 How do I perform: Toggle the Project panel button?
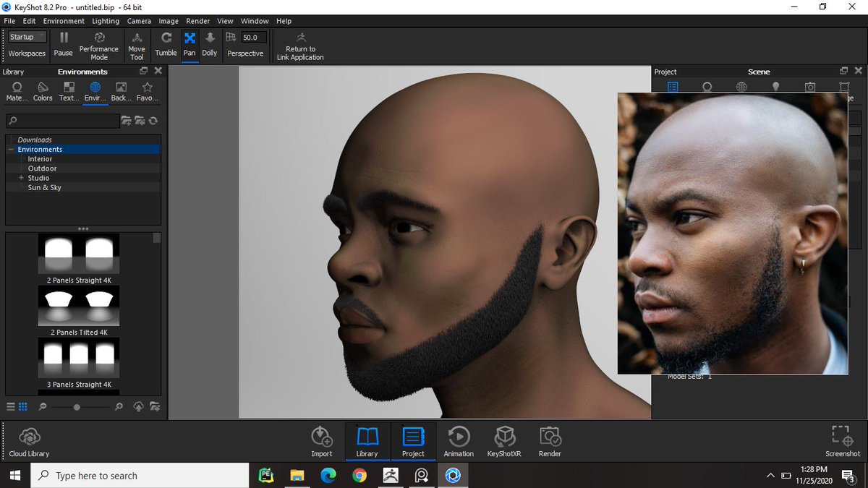pyautogui.click(x=413, y=442)
